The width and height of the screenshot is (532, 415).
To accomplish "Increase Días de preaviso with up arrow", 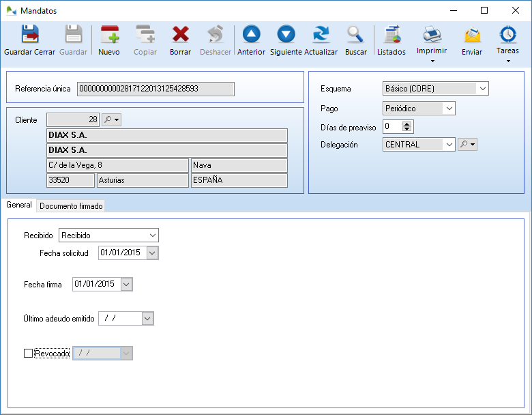I will pos(407,124).
